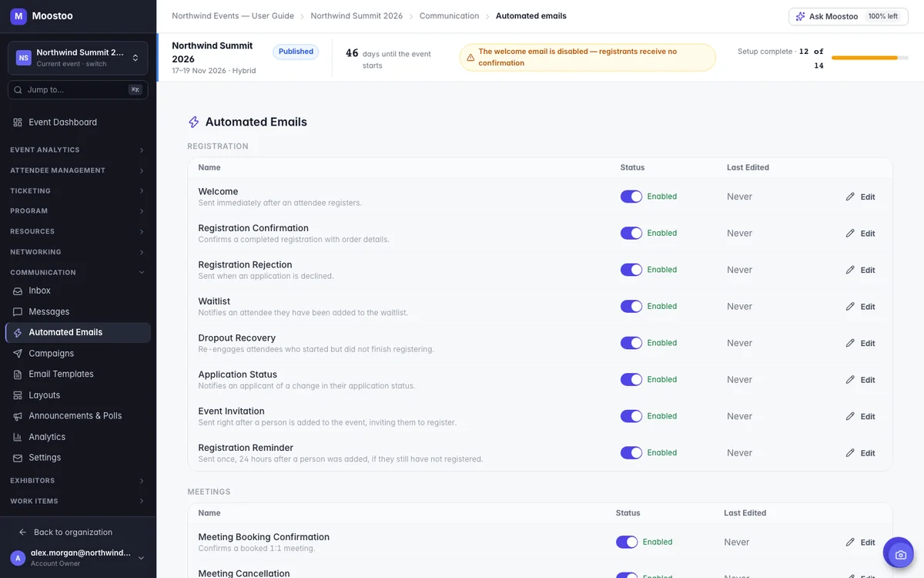Screen dimensions: 924x578
Task: Switch off the Waitlist email toggle
Action: [631, 307]
